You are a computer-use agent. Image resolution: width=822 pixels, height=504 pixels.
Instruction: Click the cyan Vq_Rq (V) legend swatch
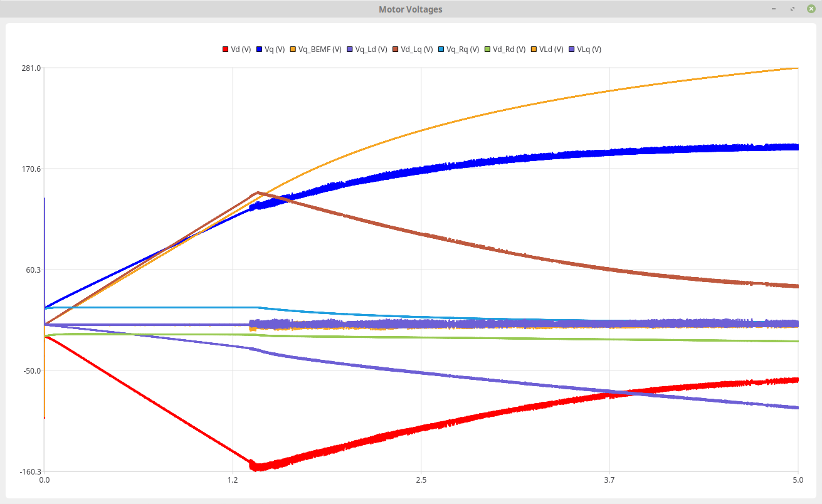point(461,50)
